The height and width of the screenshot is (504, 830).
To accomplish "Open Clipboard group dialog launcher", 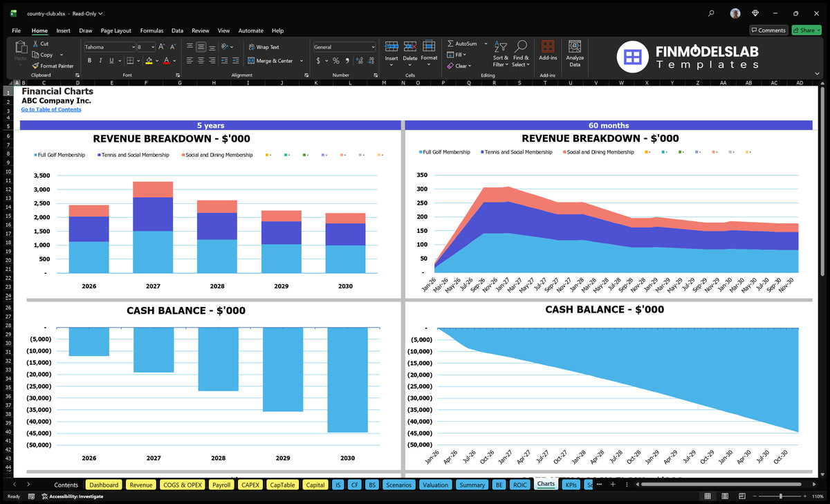I will point(77,75).
